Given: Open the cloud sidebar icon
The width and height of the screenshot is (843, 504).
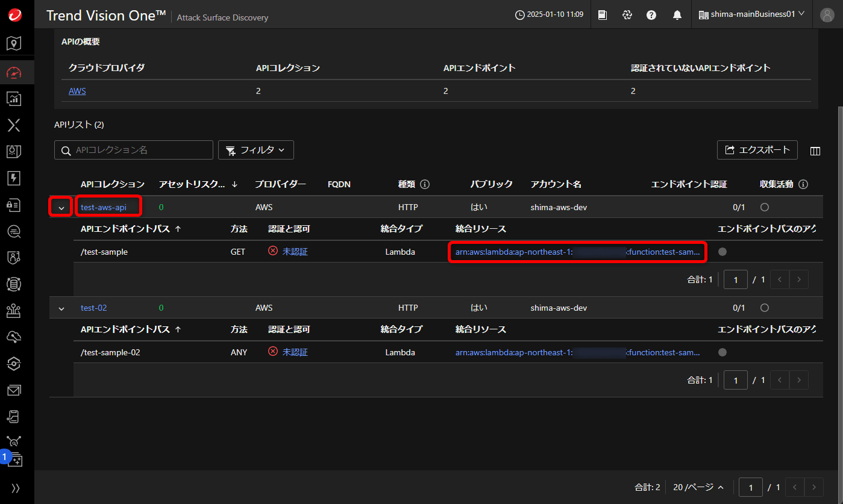Looking at the screenshot, I should [14, 337].
